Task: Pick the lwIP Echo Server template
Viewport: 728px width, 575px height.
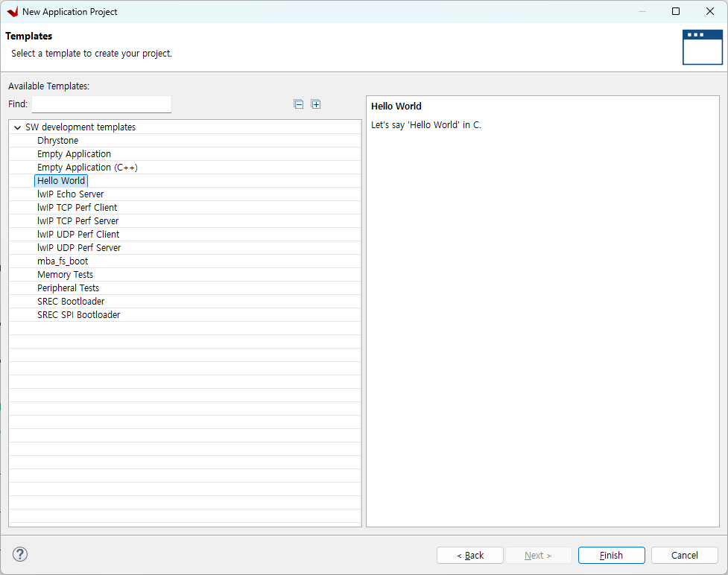Action: [x=70, y=194]
